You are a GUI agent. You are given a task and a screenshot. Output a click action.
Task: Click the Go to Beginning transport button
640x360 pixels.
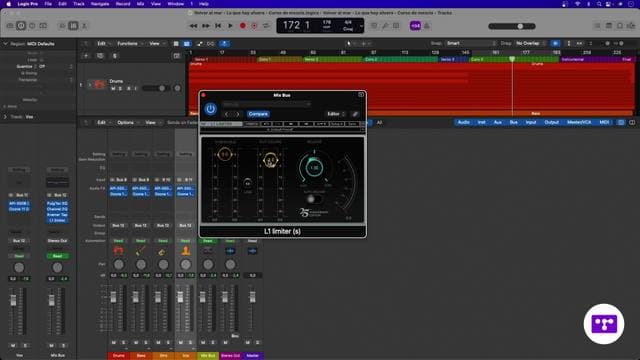218,26
